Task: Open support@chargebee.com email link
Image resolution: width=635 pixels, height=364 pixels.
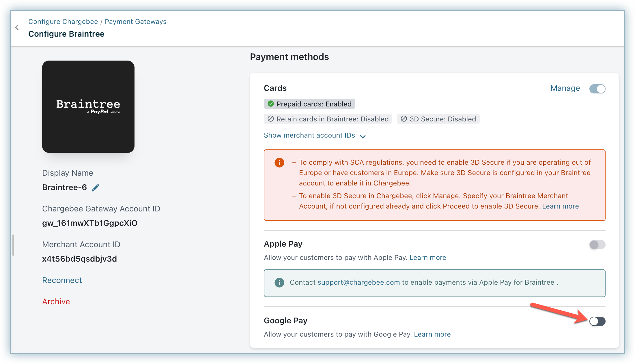Action: (x=359, y=282)
